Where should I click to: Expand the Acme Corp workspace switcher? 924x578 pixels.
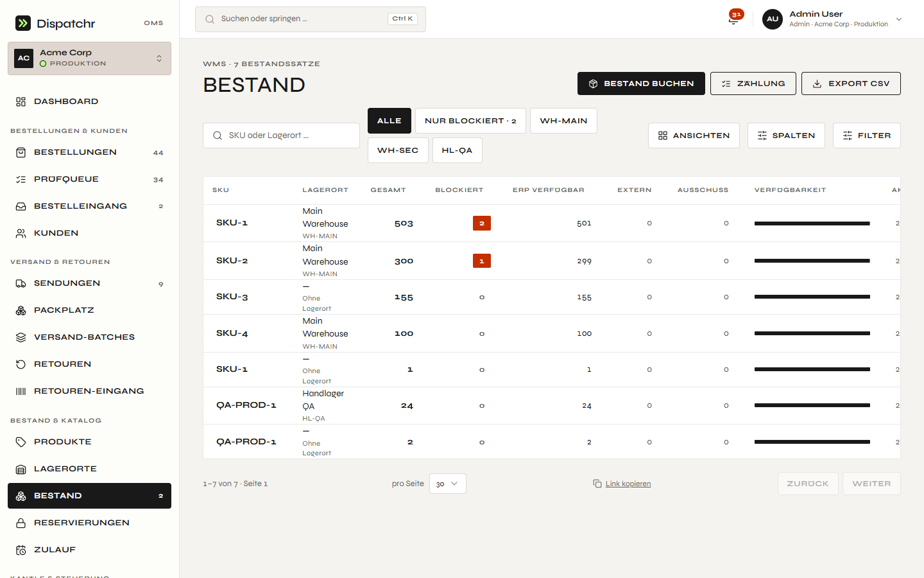[89, 58]
